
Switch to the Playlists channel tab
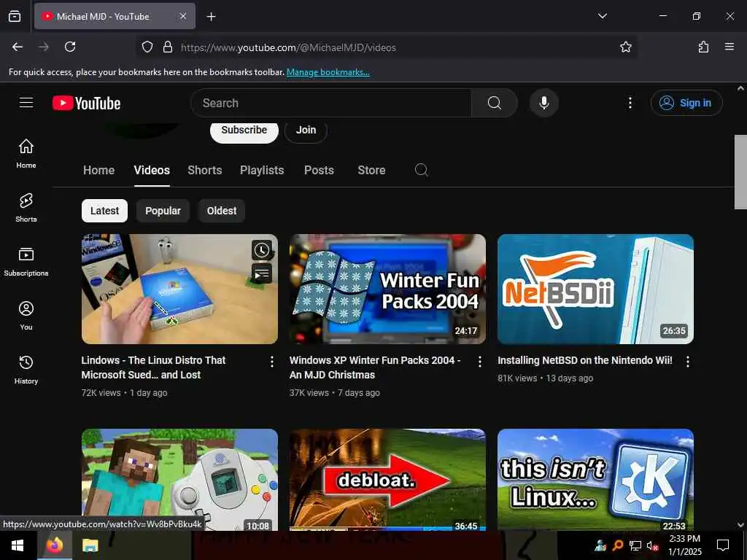[262, 170]
